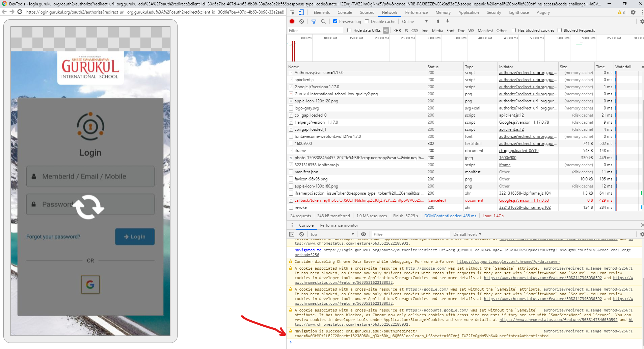Toggle the device toolbar icon
Image resolution: width=644 pixels, height=349 pixels.
tap(301, 12)
